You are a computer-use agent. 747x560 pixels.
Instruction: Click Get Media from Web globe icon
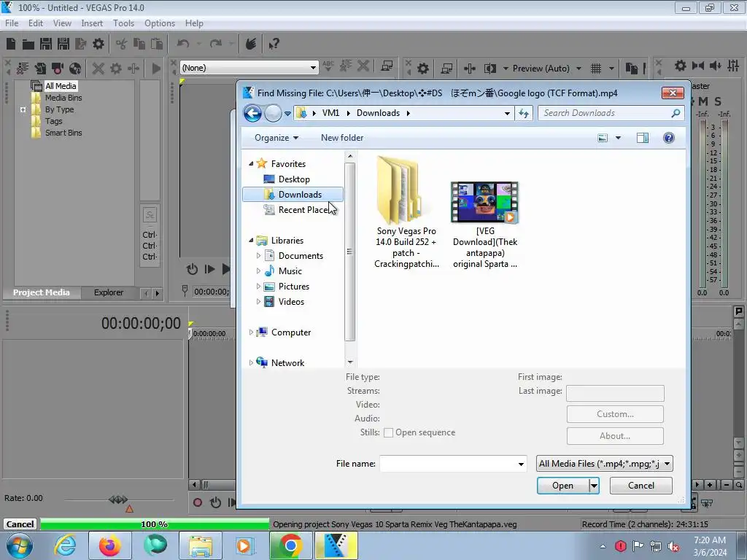[x=75, y=69]
